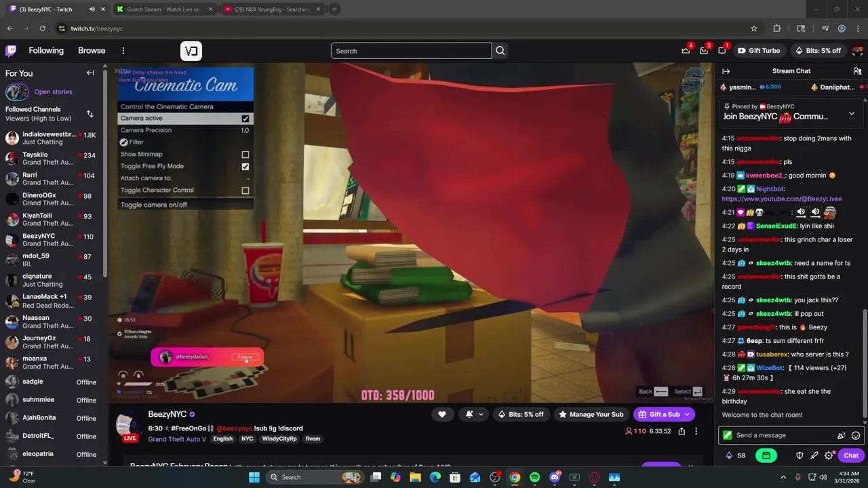Open notification bell dropdown arrow
The image size is (868, 488).
[481, 415]
